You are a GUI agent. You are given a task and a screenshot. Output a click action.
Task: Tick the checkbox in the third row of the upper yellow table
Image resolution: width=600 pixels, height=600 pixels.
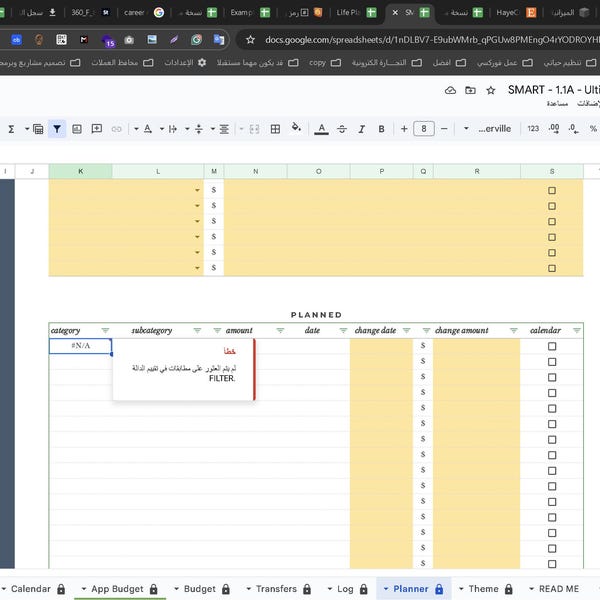tap(552, 222)
